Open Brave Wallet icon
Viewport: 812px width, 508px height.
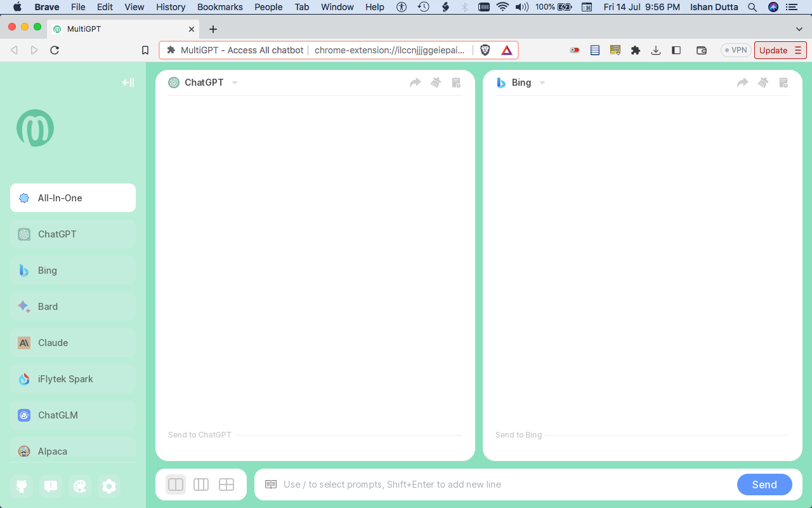click(702, 50)
